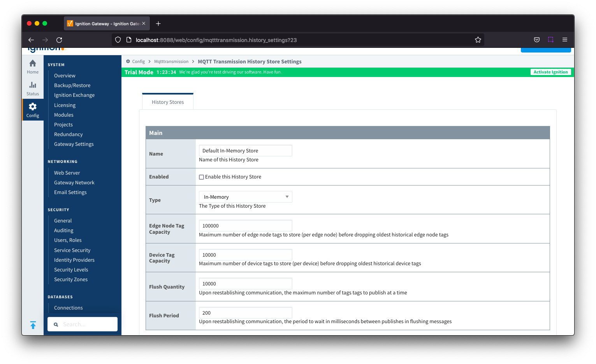Image resolution: width=596 pixels, height=364 pixels.
Task: Click the Name input field
Action: point(246,150)
